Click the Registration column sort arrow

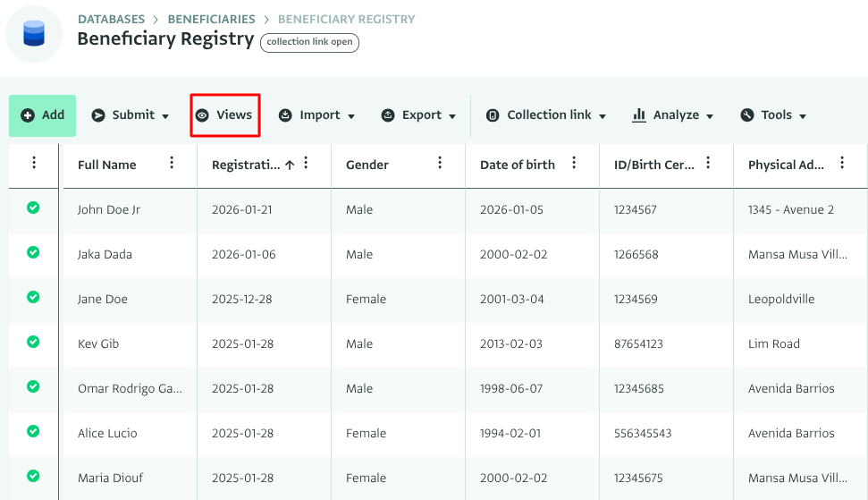click(290, 165)
